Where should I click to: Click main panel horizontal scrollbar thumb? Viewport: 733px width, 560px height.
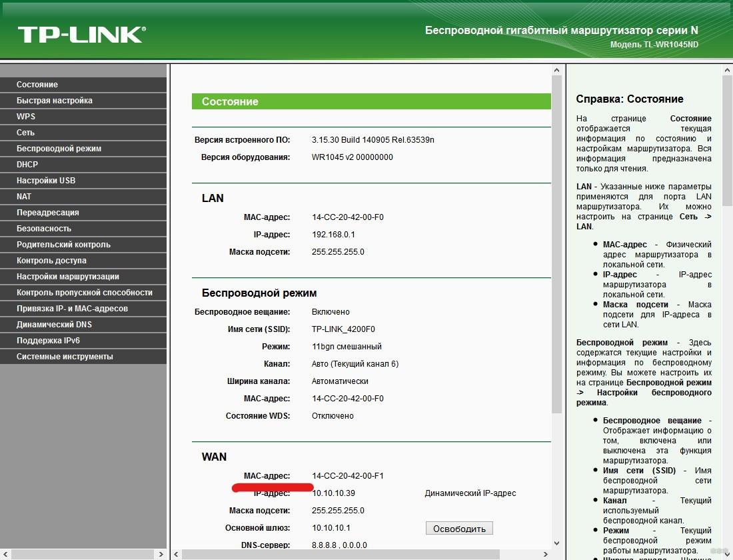[341, 555]
